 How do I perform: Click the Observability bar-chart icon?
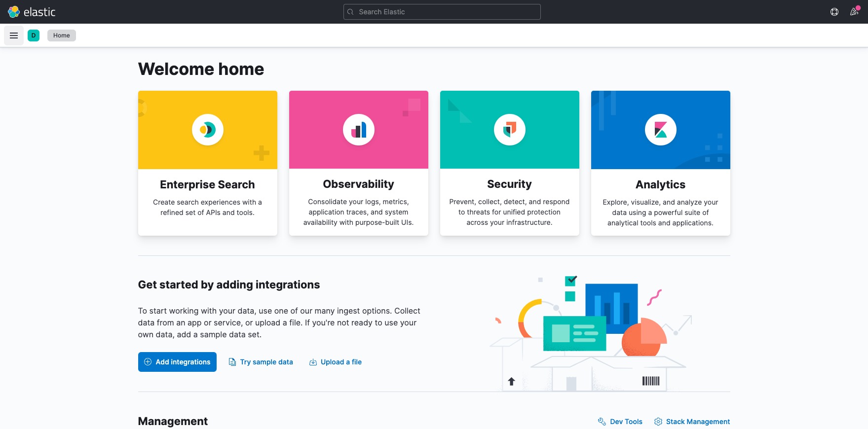point(359,130)
